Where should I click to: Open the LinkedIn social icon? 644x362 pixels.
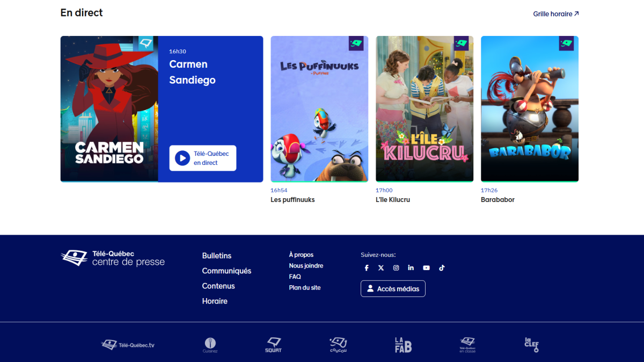[x=411, y=268]
